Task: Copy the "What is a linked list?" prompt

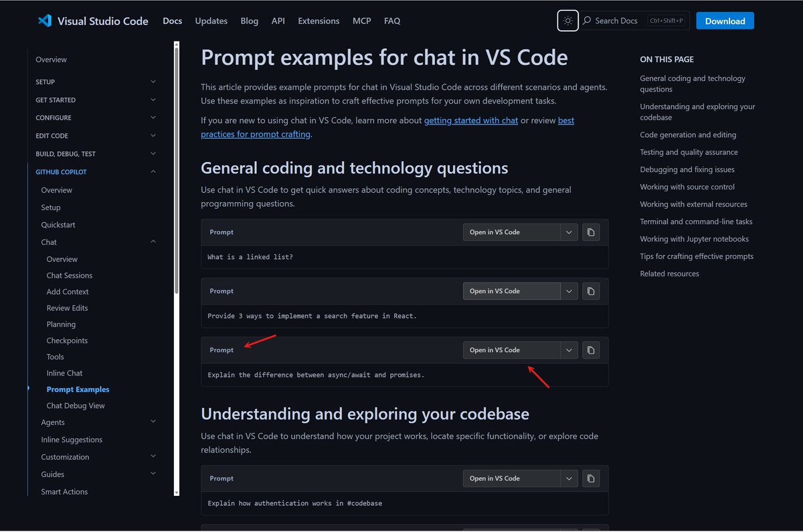Action: pyautogui.click(x=591, y=232)
